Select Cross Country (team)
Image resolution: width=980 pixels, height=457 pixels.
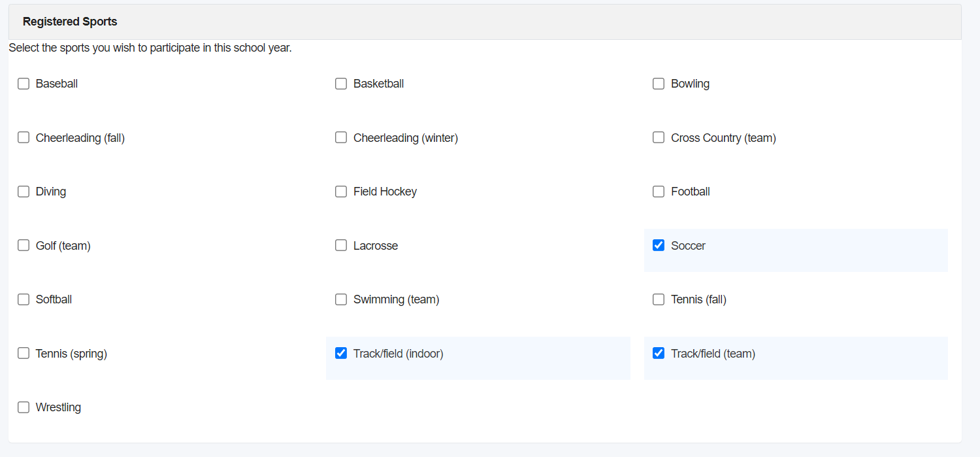(658, 137)
